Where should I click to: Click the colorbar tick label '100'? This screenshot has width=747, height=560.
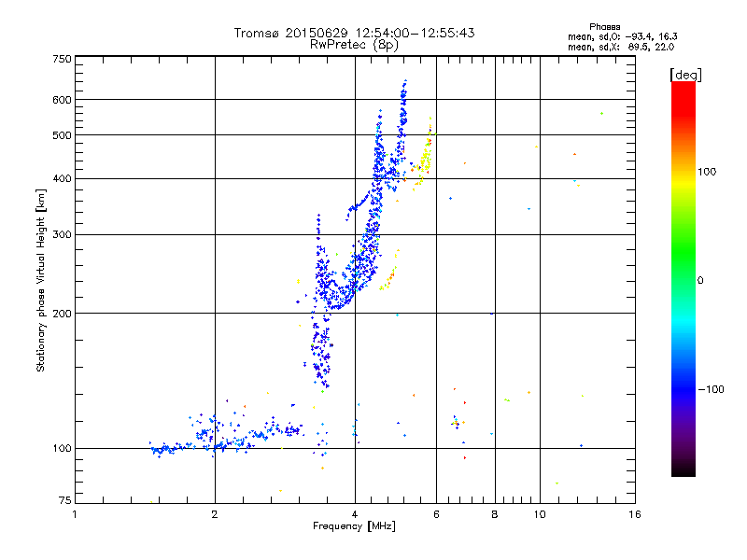click(x=707, y=172)
